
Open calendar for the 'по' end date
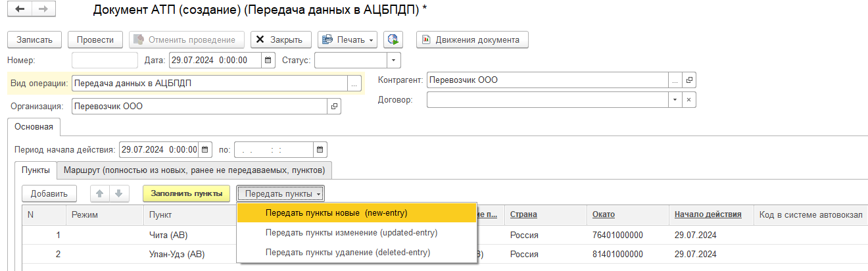coord(320,149)
